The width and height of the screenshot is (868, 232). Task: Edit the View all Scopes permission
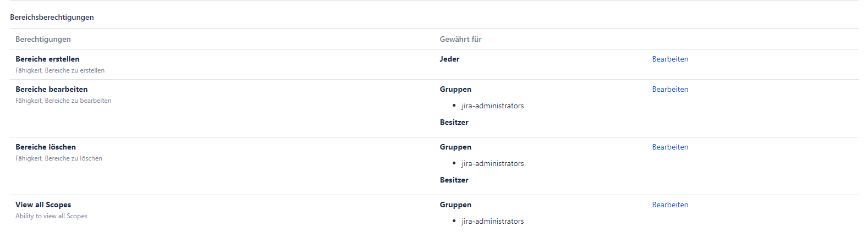(669, 205)
